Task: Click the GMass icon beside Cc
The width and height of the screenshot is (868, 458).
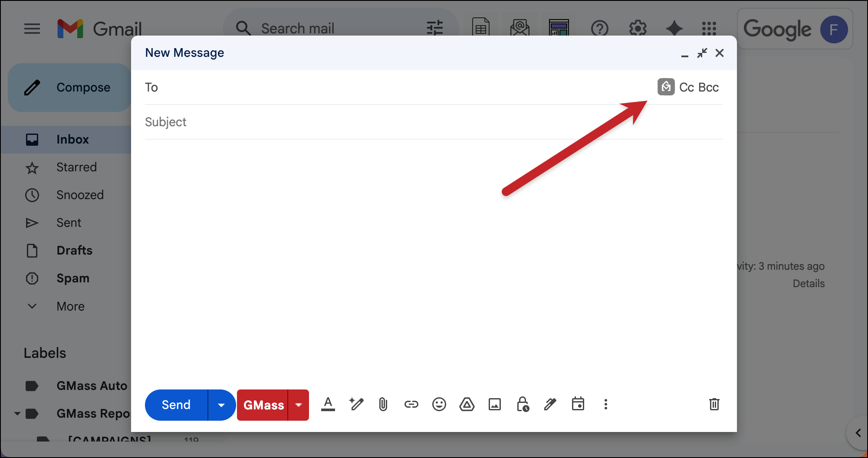Action: 666,87
